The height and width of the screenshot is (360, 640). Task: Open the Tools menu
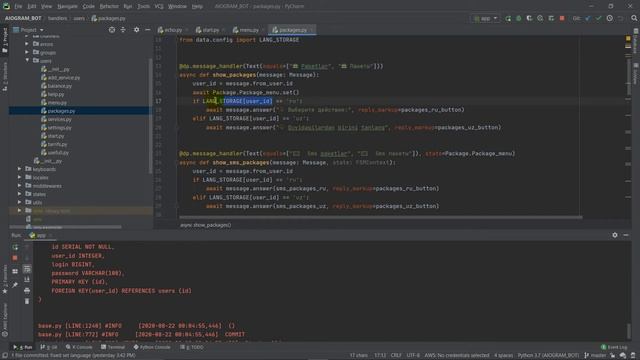[x=143, y=6]
